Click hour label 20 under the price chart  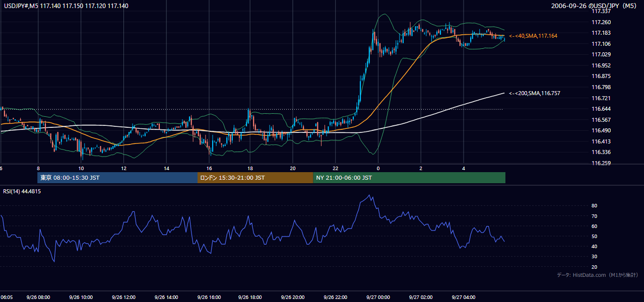point(293,169)
